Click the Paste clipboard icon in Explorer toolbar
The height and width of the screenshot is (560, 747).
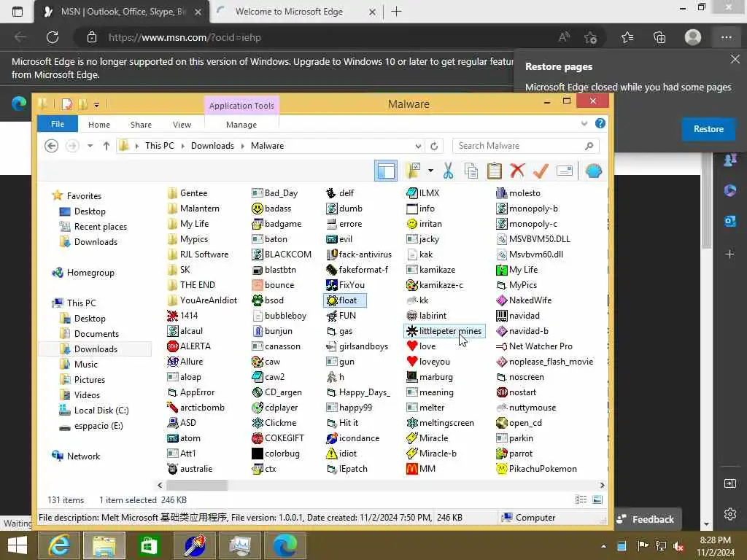point(494,171)
